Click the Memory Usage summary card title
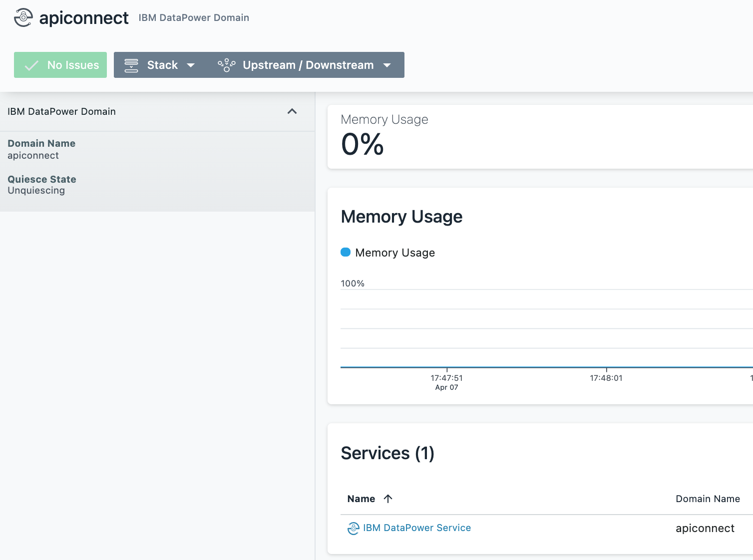Image resolution: width=753 pixels, height=560 pixels. point(384,119)
